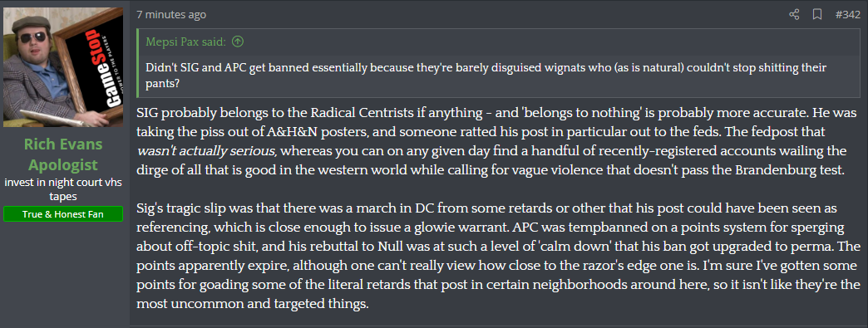Click the "invest in night court vhs tapes" title
This screenshot has width=868, height=328.
pyautogui.click(x=63, y=189)
